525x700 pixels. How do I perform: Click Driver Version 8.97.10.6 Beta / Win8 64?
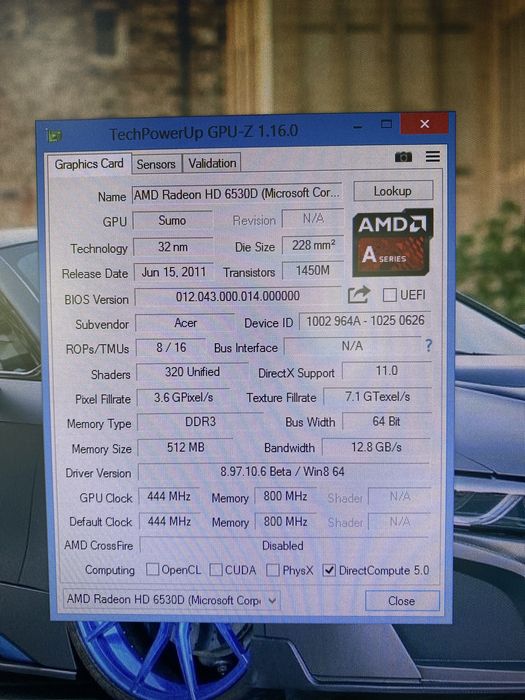click(x=283, y=472)
